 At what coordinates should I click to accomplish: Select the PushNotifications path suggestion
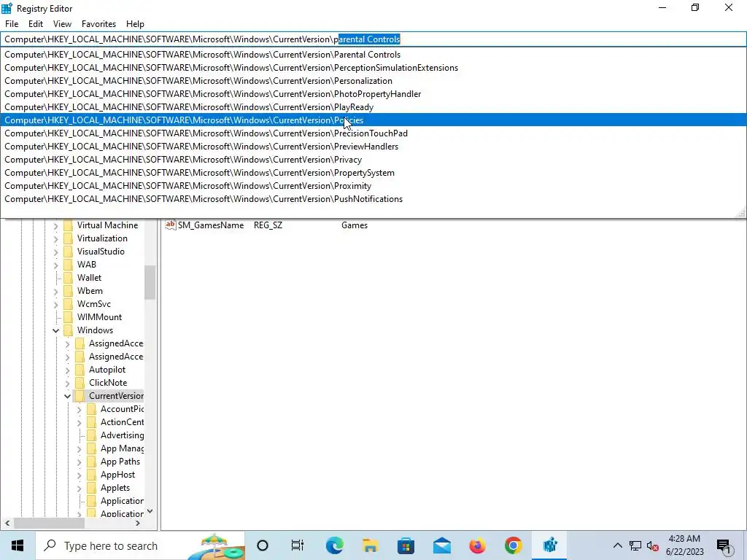pos(373,199)
